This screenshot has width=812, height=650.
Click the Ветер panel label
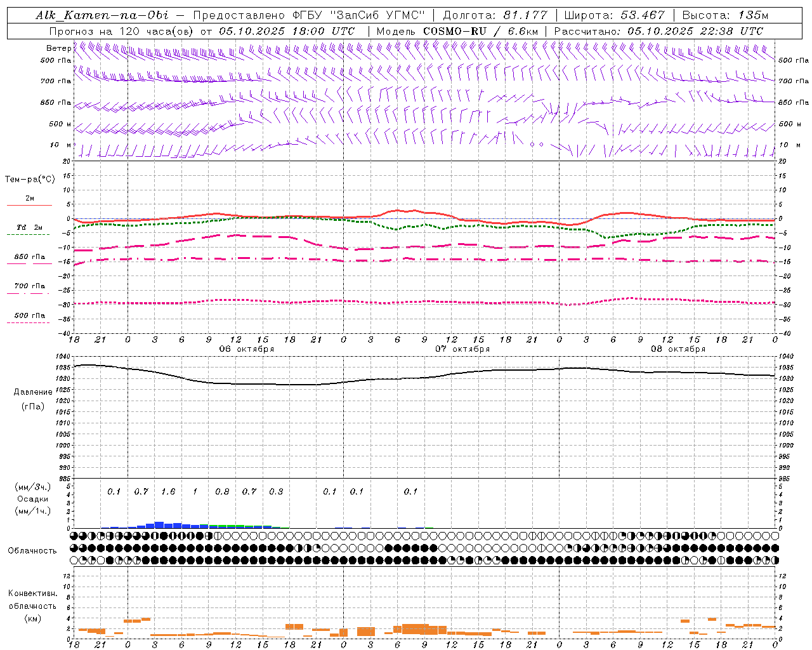[58, 48]
